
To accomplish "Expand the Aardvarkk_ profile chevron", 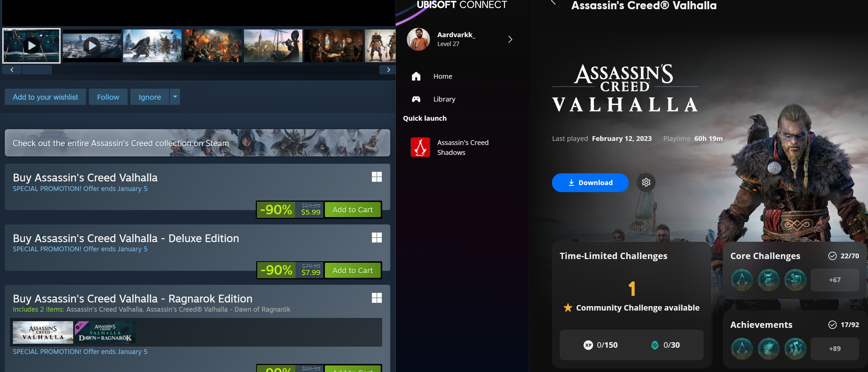I will [510, 39].
